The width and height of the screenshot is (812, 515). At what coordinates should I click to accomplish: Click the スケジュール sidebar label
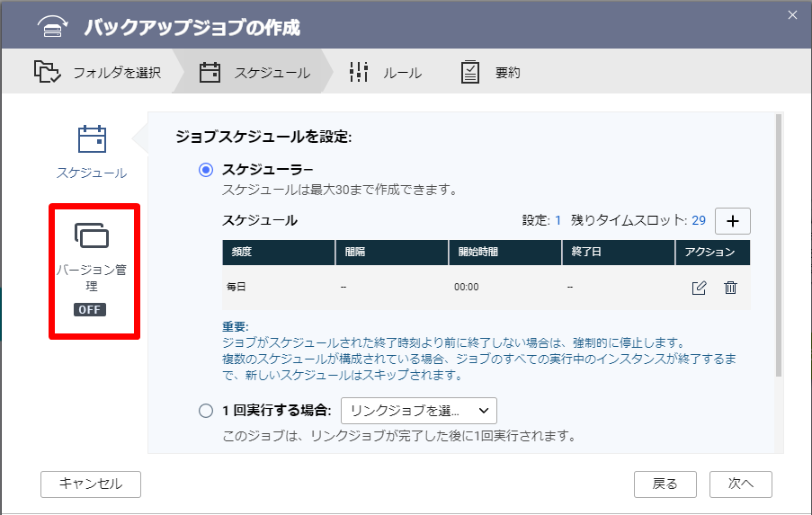tap(92, 173)
